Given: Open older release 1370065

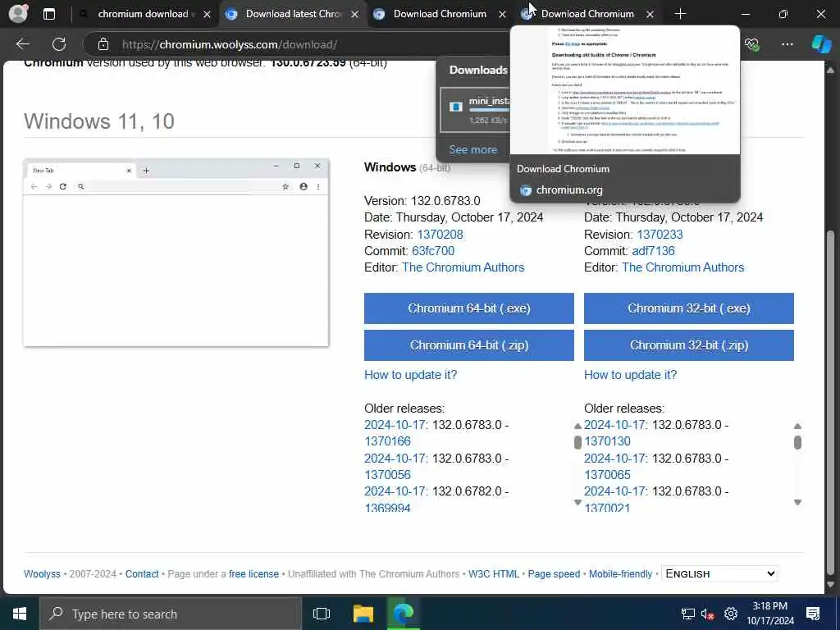Looking at the screenshot, I should (607, 475).
